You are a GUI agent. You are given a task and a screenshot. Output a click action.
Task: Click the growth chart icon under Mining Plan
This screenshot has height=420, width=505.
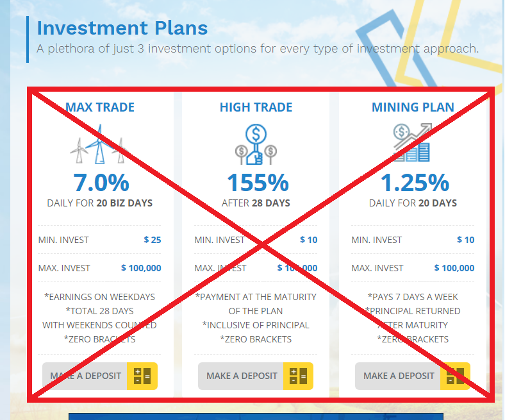coord(412,142)
